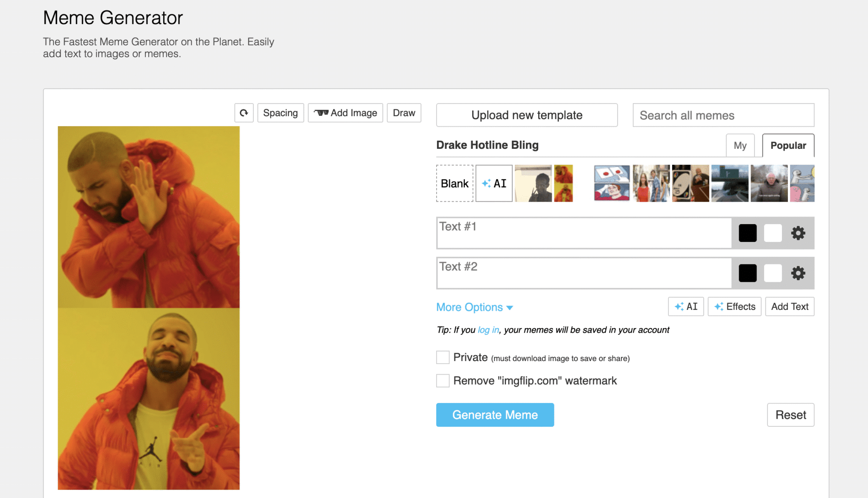Open settings gear for Text #1
Image resolution: width=868 pixels, height=498 pixels.
[798, 233]
